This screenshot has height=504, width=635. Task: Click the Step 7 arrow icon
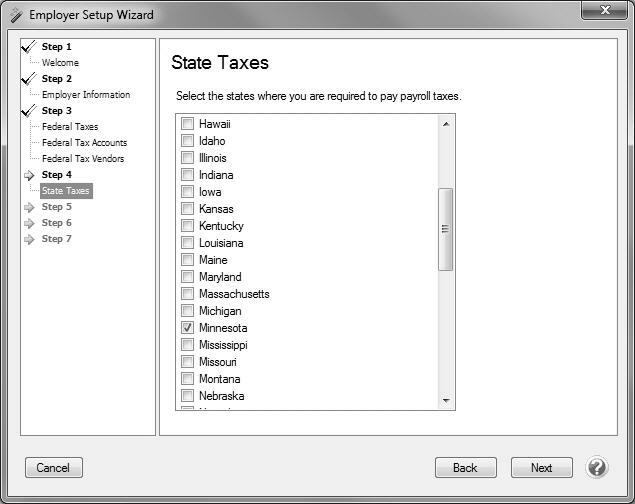pos(29,239)
